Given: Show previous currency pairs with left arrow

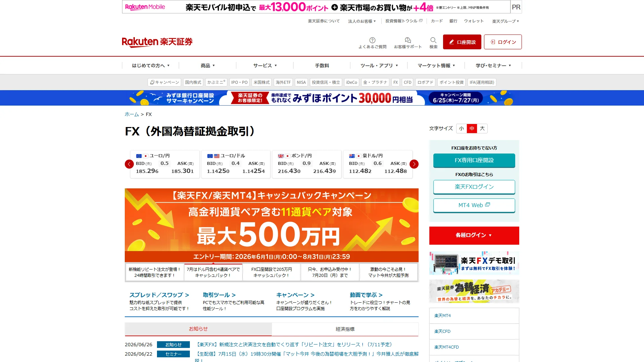Looking at the screenshot, I should tap(129, 164).
